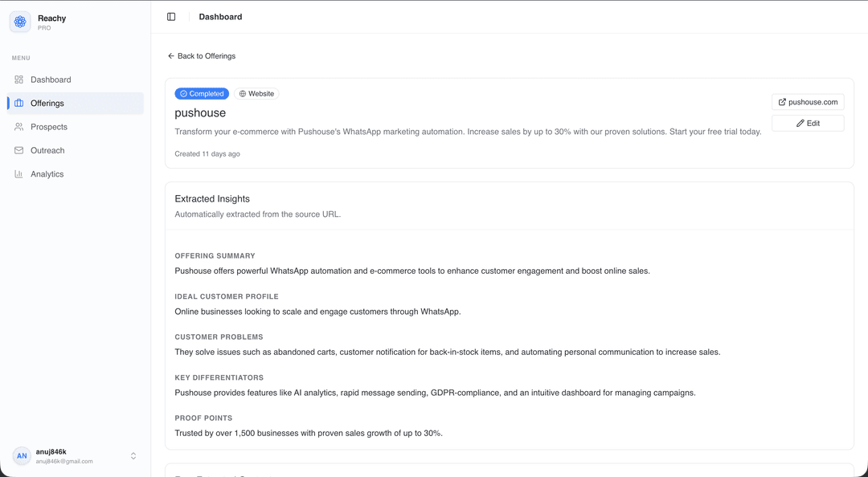Open the Prospects menu item
Viewport: 868px width, 477px height.
tap(76, 127)
